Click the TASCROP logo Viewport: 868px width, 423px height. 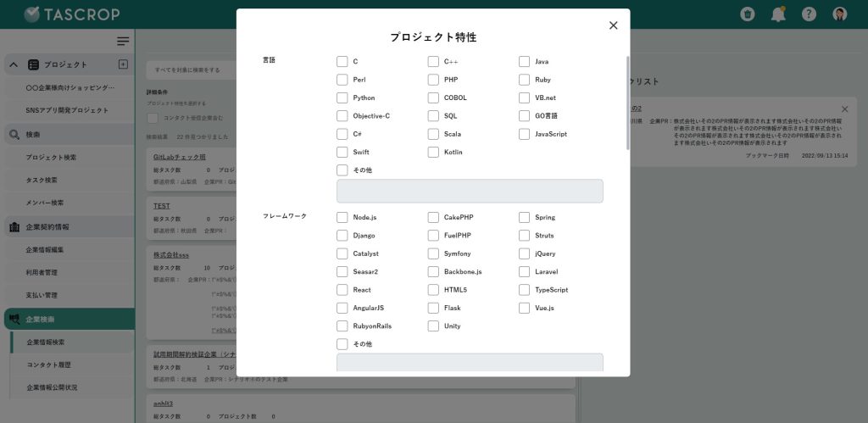72,14
